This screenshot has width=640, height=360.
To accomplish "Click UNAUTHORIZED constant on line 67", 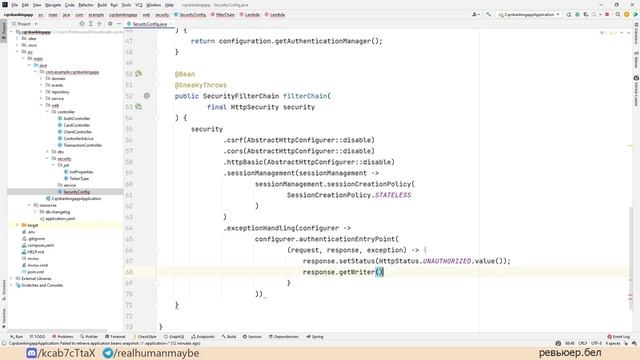I will (x=447, y=261).
